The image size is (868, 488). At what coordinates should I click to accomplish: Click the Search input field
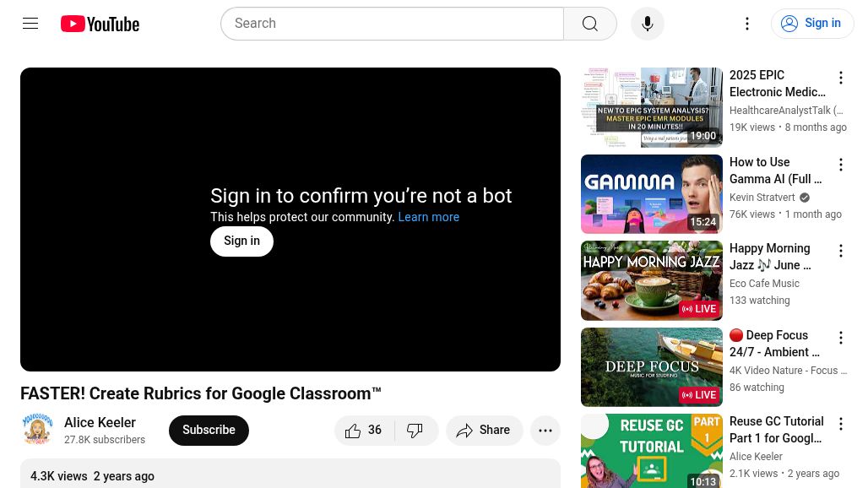point(392,24)
